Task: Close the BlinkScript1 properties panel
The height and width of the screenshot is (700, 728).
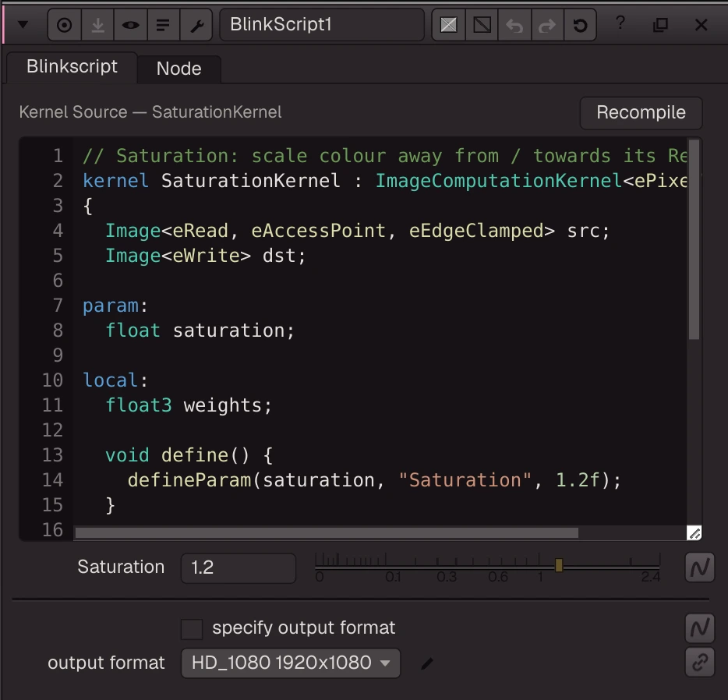Action: point(701,25)
